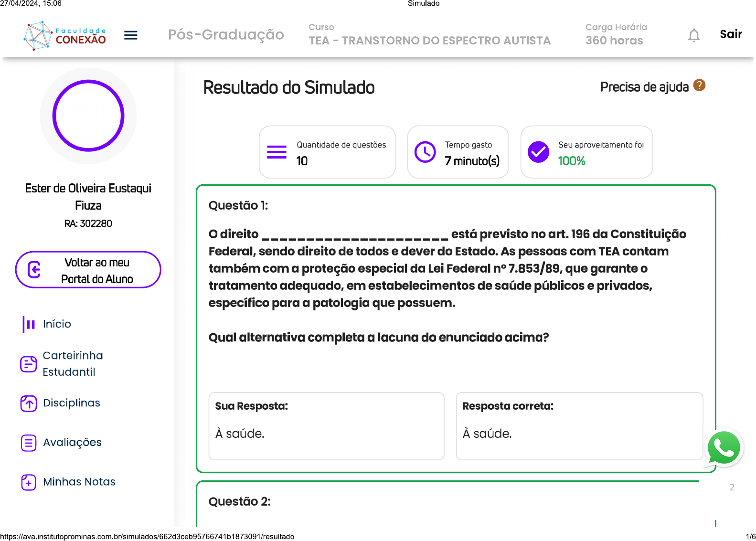Click the circular profile avatar

[x=88, y=116]
